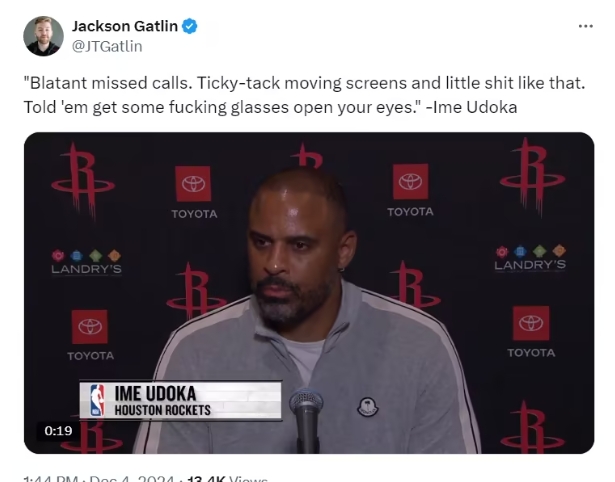615x482 pixels.
Task: Open the Jackson Gatlin display name
Action: click(125, 26)
